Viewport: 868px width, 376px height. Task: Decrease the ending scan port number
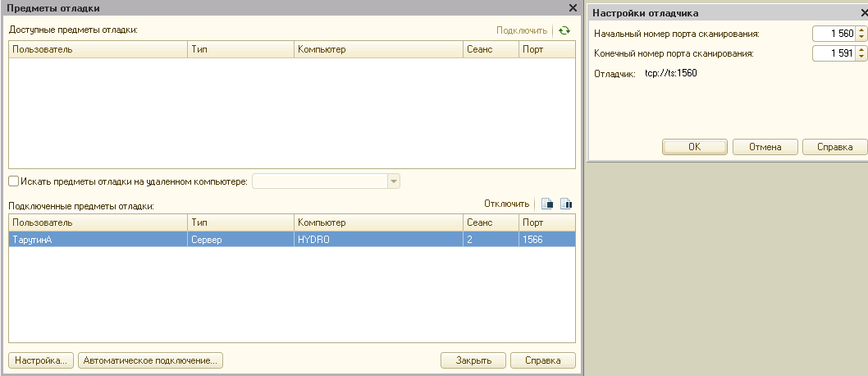[x=861, y=57]
